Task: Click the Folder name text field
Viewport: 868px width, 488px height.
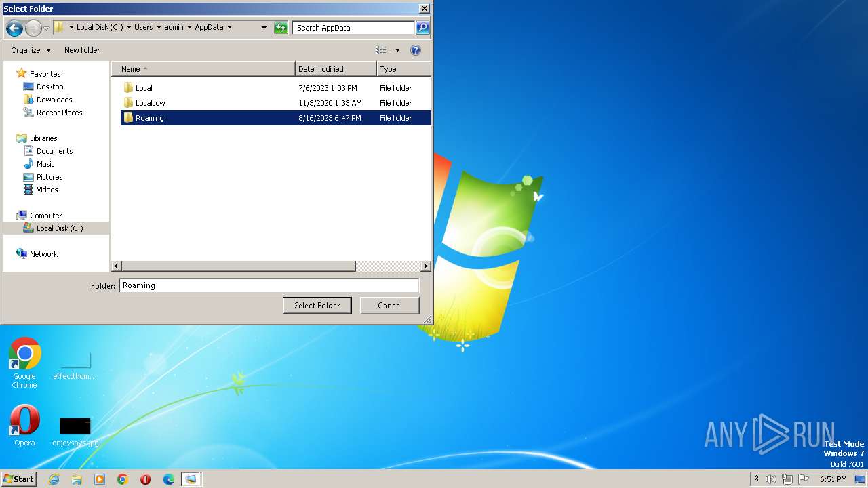Action: (x=269, y=285)
